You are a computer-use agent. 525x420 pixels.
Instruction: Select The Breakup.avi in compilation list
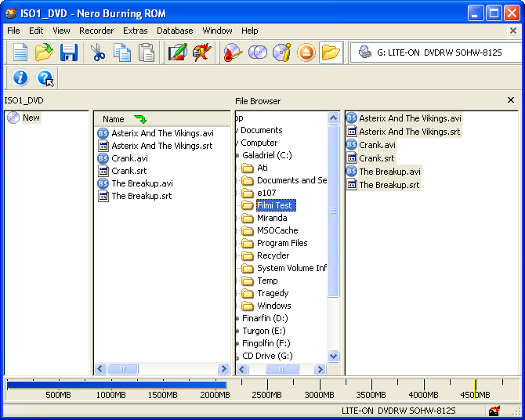[x=136, y=183]
